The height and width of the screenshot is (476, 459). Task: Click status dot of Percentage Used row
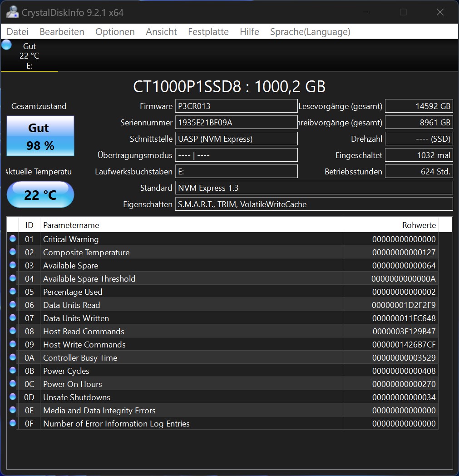[x=13, y=291]
